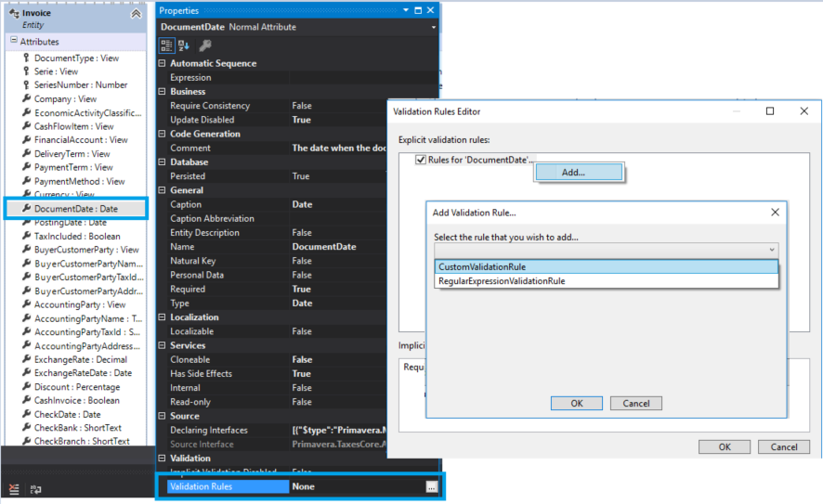Click Cancel in the Validation Rules Editor

[784, 446]
